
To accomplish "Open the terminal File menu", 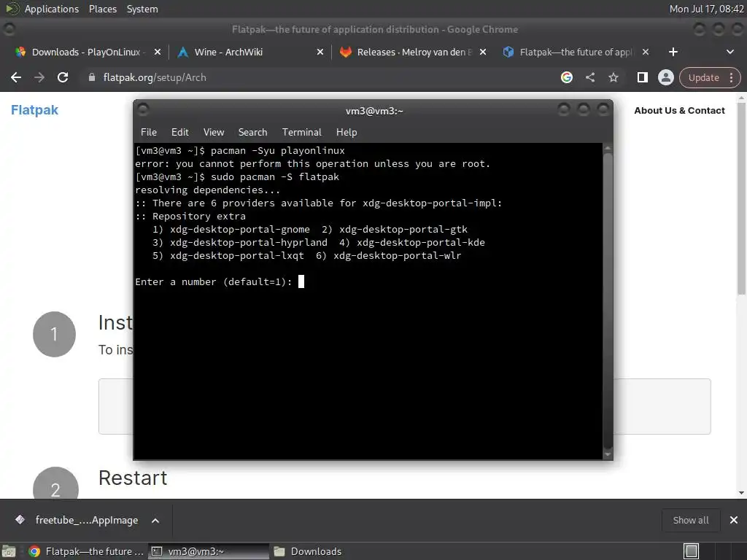I will point(149,132).
